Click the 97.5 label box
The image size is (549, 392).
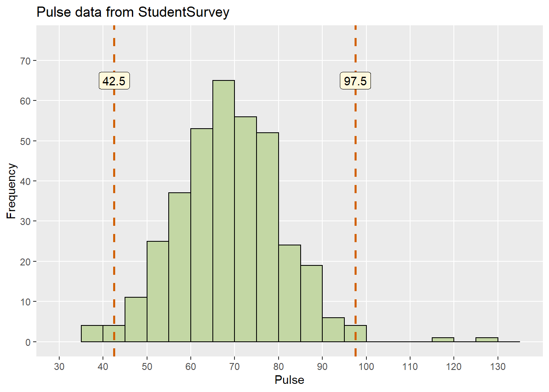coord(355,81)
